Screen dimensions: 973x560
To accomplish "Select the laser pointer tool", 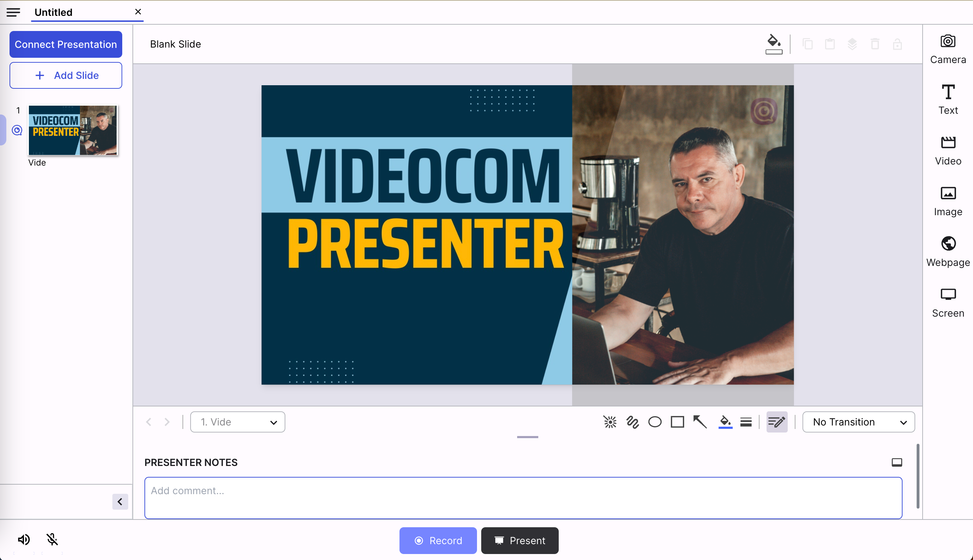I will click(609, 422).
